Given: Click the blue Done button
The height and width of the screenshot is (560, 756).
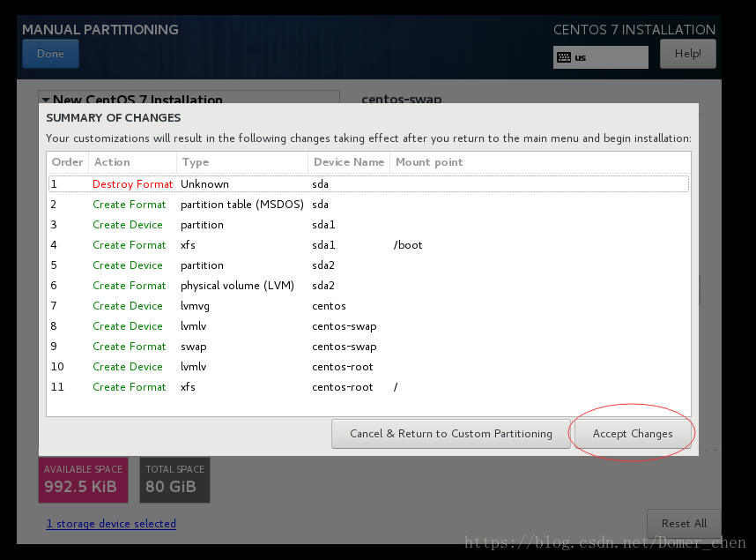Looking at the screenshot, I should pos(50,54).
